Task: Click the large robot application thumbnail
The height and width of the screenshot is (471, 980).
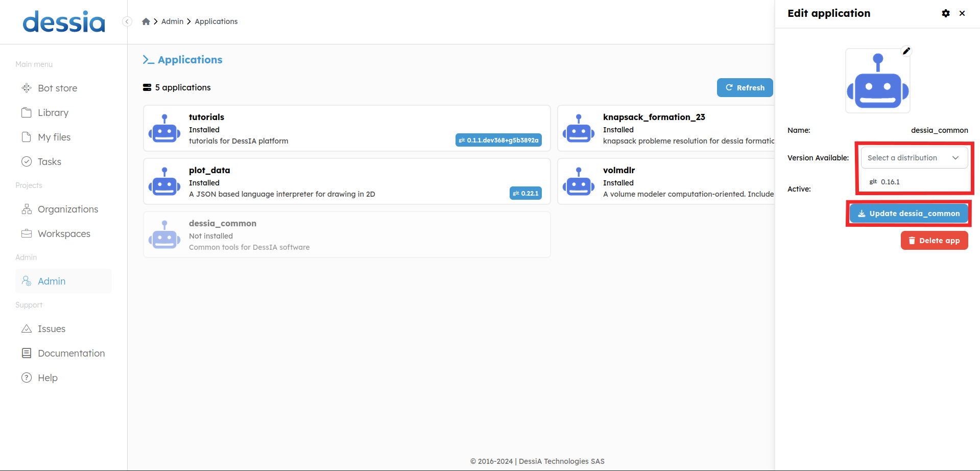Action: (878, 81)
